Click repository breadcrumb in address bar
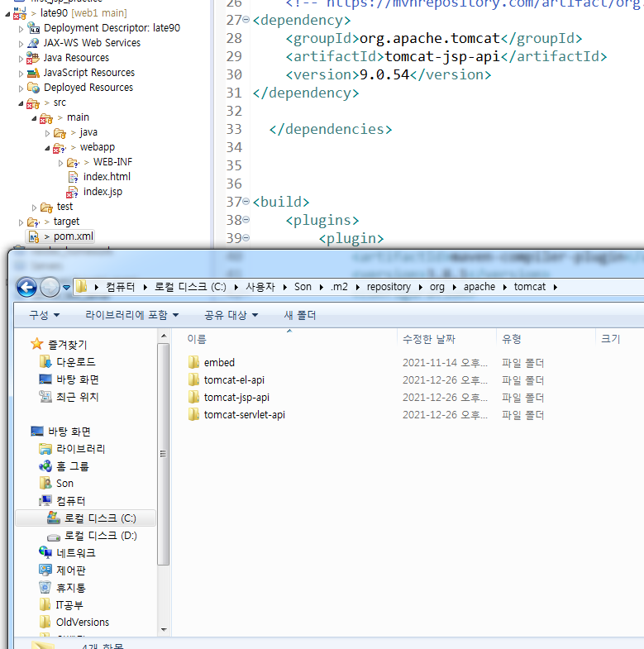This screenshot has width=644, height=649. tap(389, 287)
